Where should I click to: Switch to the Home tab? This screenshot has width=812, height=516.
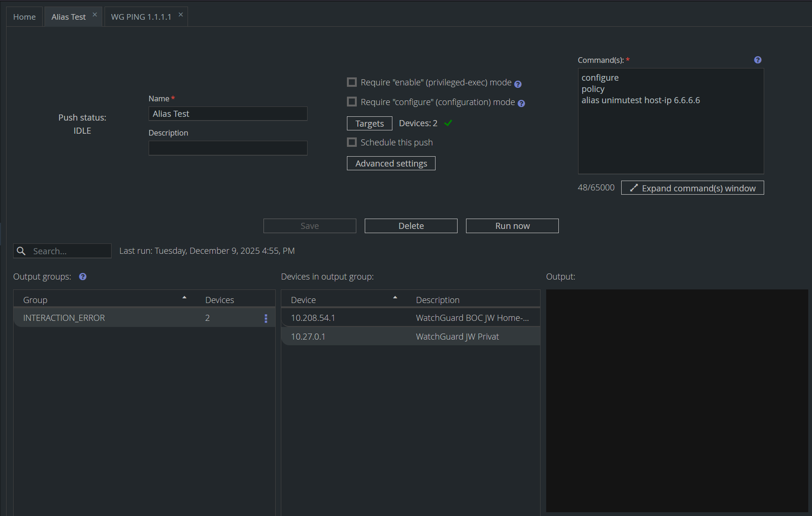click(x=24, y=17)
